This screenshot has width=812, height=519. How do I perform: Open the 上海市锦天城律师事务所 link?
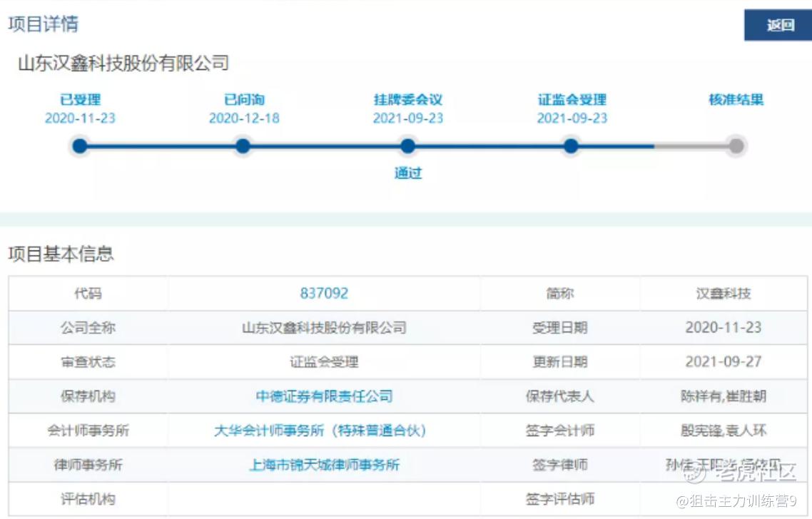[324, 465]
